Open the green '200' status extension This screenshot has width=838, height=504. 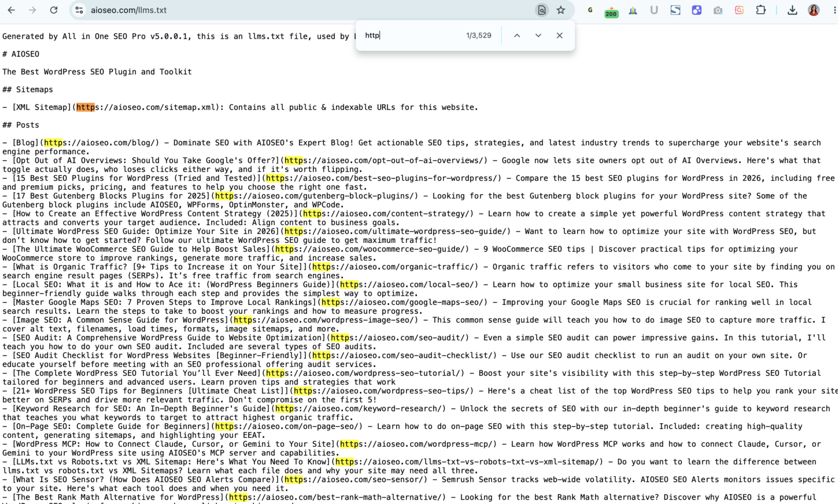pyautogui.click(x=612, y=11)
